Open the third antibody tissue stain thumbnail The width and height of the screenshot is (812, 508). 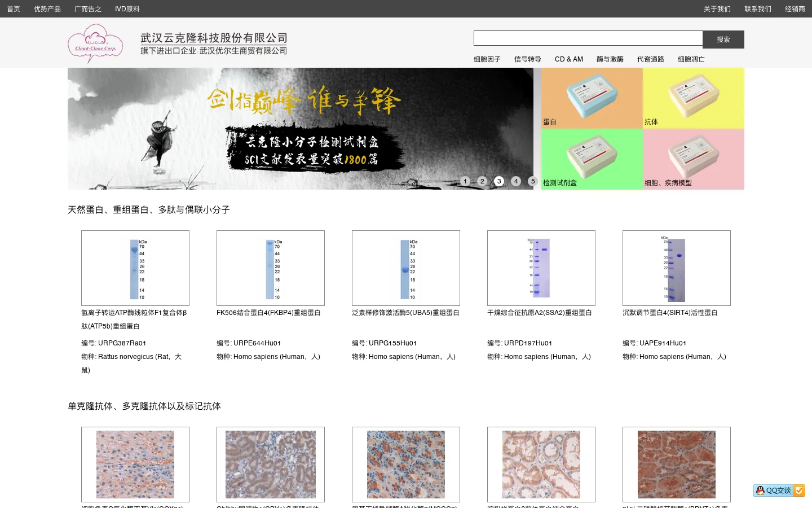406,465
